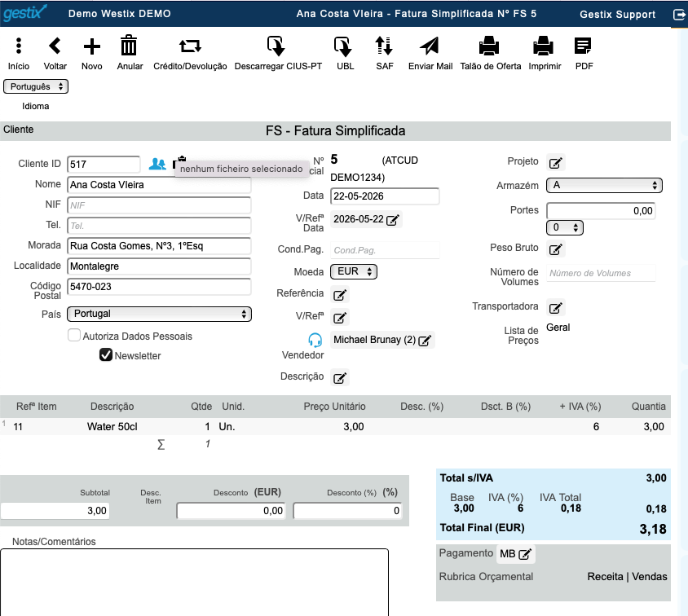Viewport: 688px width, 616px height.
Task: Edit the Pagamento MB method
Action: pyautogui.click(x=515, y=554)
